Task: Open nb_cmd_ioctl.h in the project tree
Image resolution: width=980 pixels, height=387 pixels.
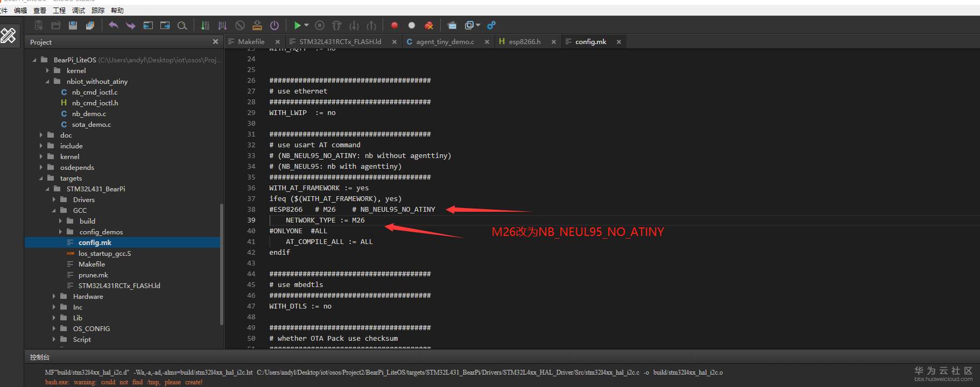Action: pyautogui.click(x=95, y=103)
